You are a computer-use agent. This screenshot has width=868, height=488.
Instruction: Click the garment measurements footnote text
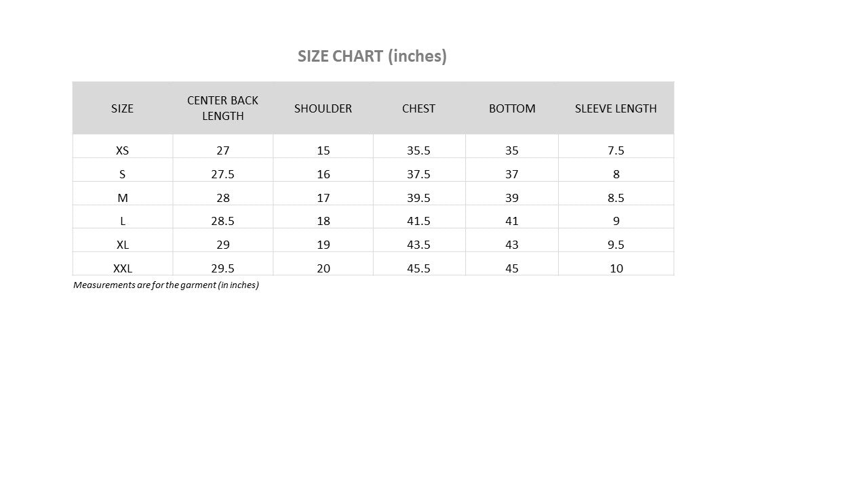tap(166, 285)
